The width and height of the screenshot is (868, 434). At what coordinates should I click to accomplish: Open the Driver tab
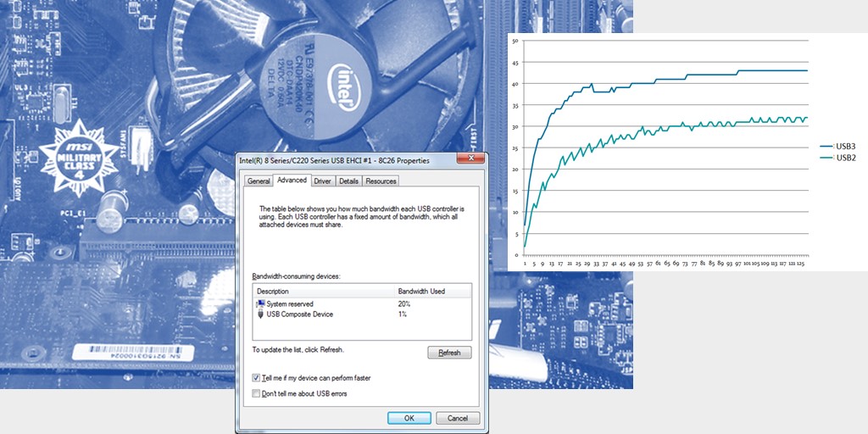point(322,181)
